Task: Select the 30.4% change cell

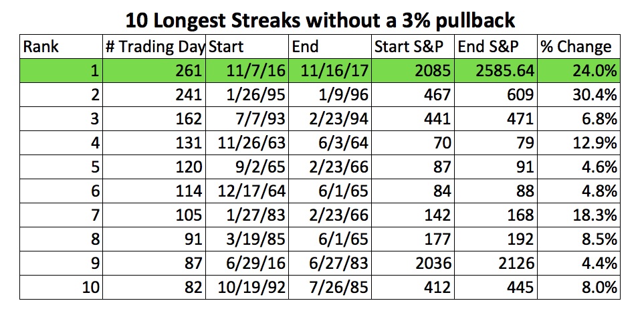Action: pyautogui.click(x=578, y=96)
